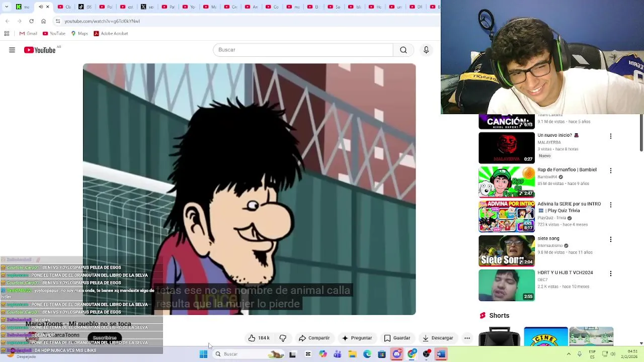The height and width of the screenshot is (362, 644).
Task: Click the search magnifier button
Action: pos(404,50)
